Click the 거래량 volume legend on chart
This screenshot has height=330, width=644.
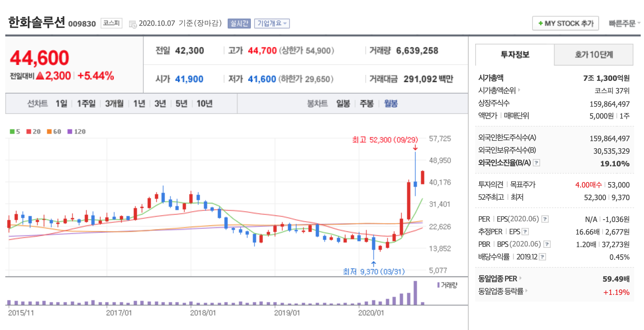tap(447, 285)
